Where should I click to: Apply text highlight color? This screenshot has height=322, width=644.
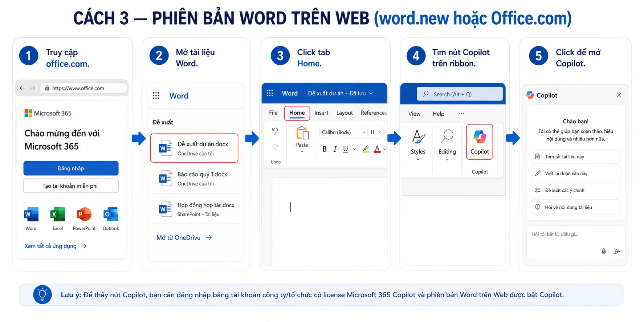[366, 149]
